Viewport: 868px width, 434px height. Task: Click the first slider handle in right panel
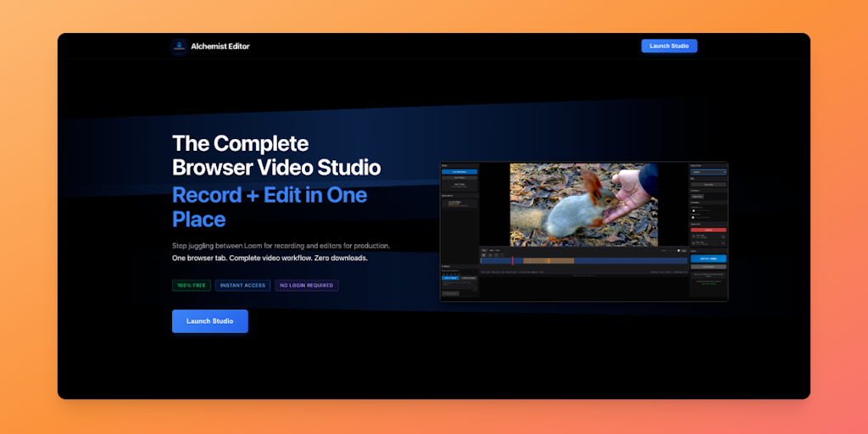pyautogui.click(x=694, y=210)
